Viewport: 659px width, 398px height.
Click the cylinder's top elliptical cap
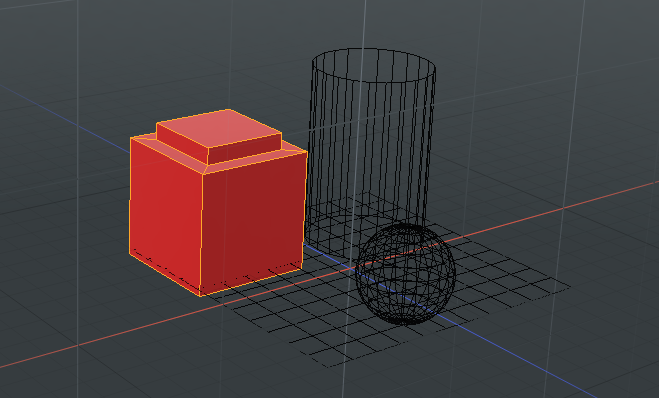click(x=374, y=65)
